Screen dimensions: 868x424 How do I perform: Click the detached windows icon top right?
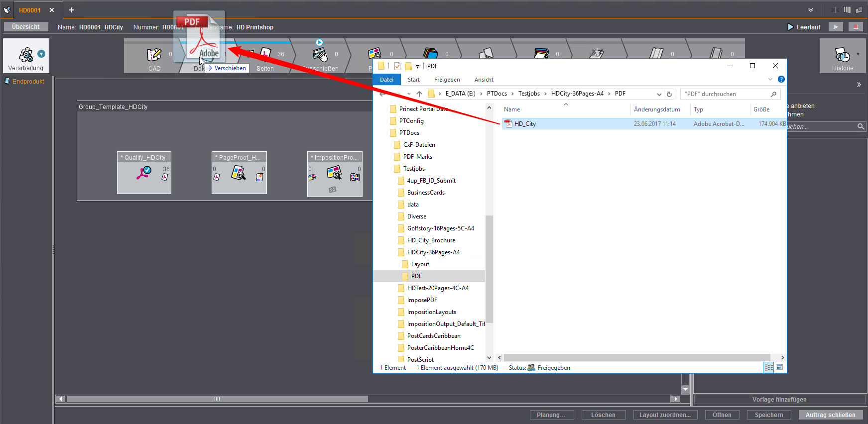tap(860, 9)
